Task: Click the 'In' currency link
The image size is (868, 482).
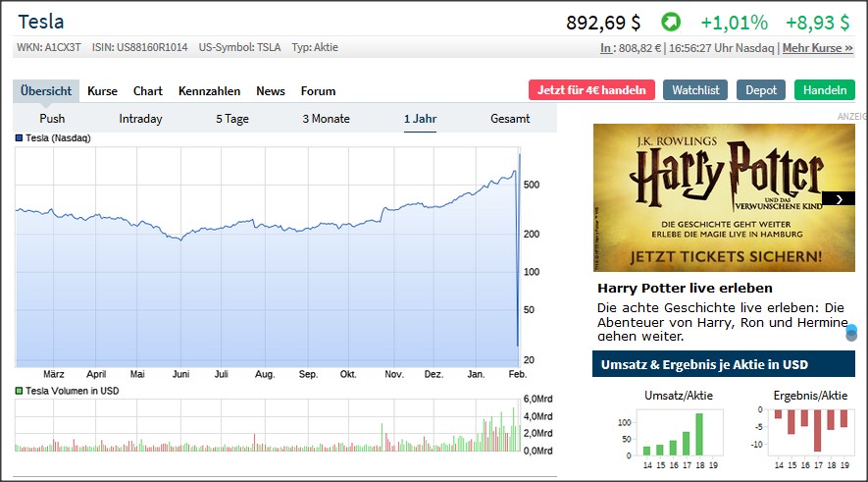Action: [x=606, y=48]
